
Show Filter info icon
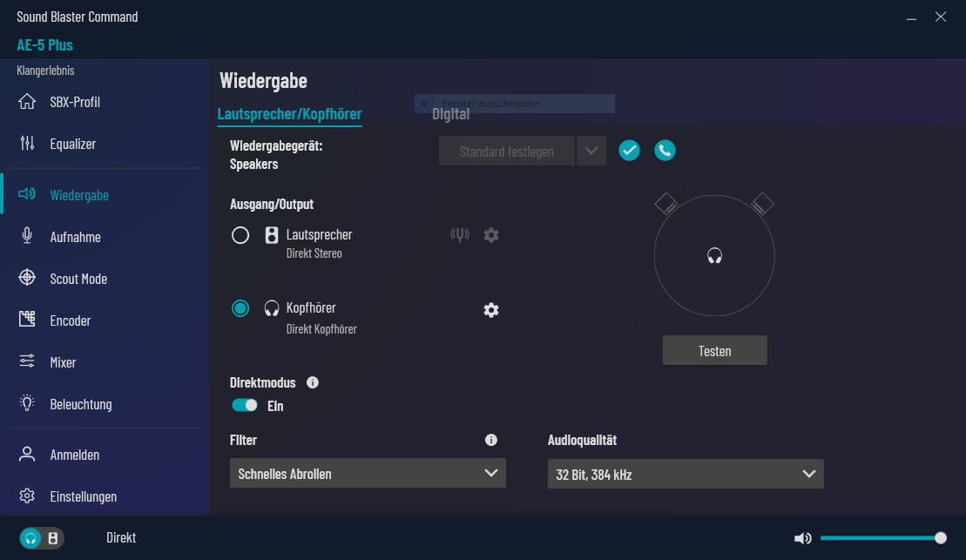click(x=491, y=440)
